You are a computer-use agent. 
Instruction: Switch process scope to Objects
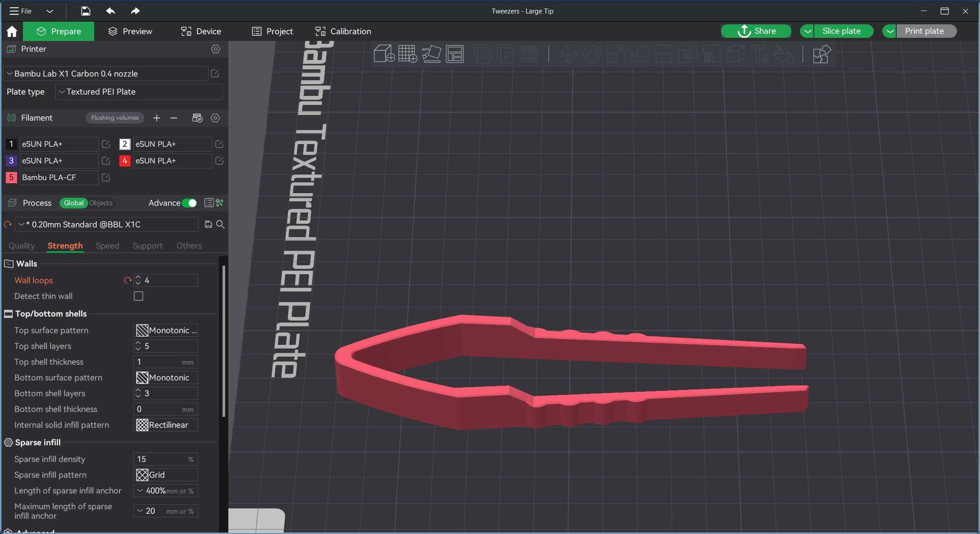[x=101, y=203]
